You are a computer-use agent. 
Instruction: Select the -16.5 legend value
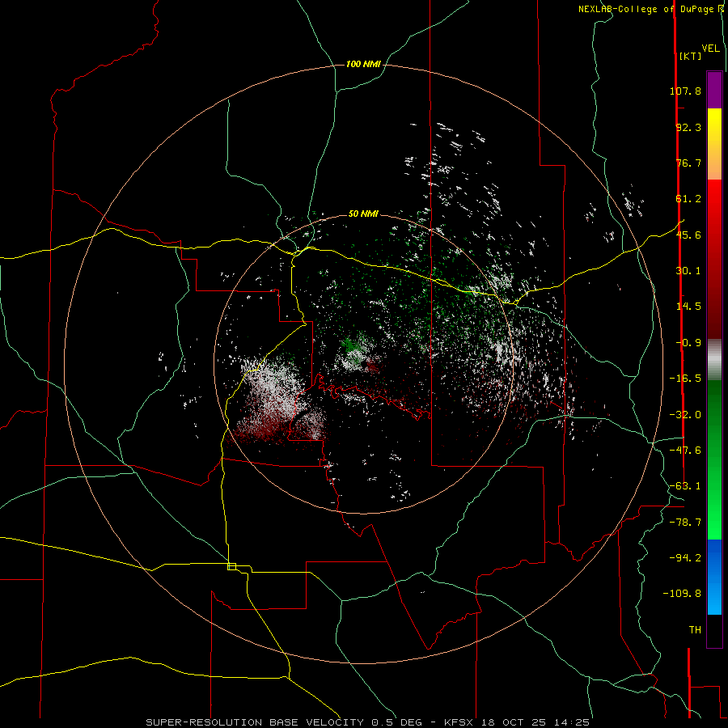click(685, 379)
